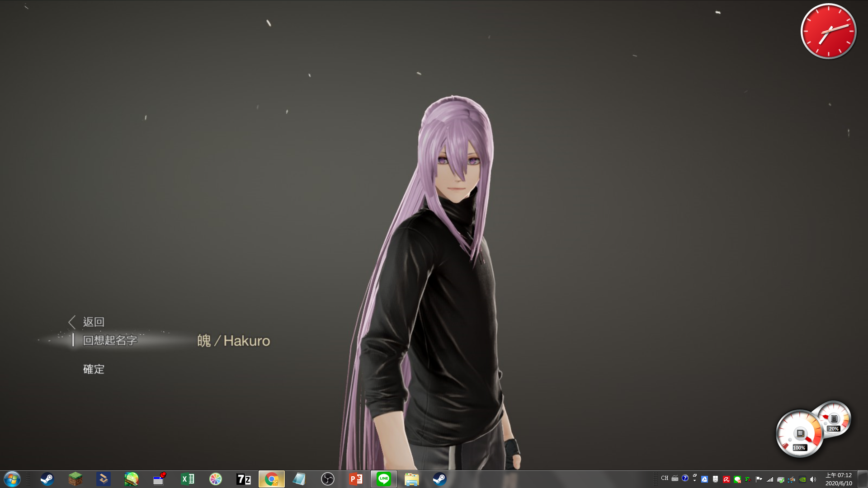Open the Windows Start menu
The width and height of the screenshot is (868, 488).
click(12, 479)
